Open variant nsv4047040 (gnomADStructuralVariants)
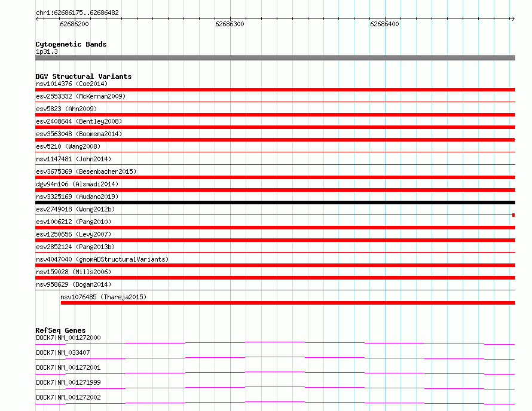Image resolution: width=532 pixels, height=411 pixels. [102, 259]
